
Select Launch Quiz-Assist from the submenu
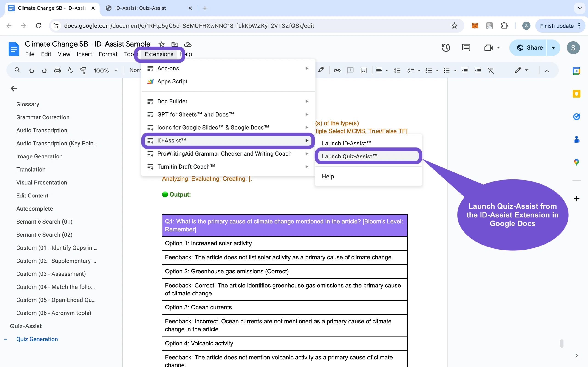coord(350,156)
